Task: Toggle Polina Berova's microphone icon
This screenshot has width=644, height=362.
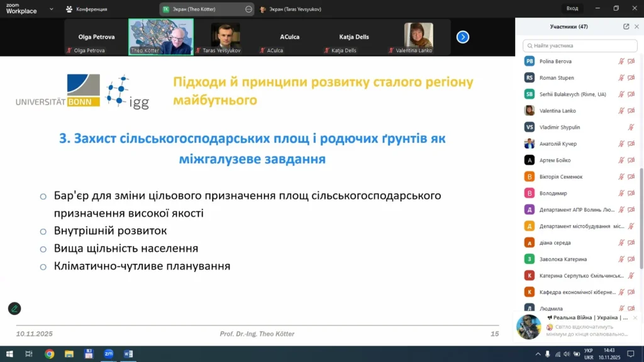Action: (x=621, y=61)
